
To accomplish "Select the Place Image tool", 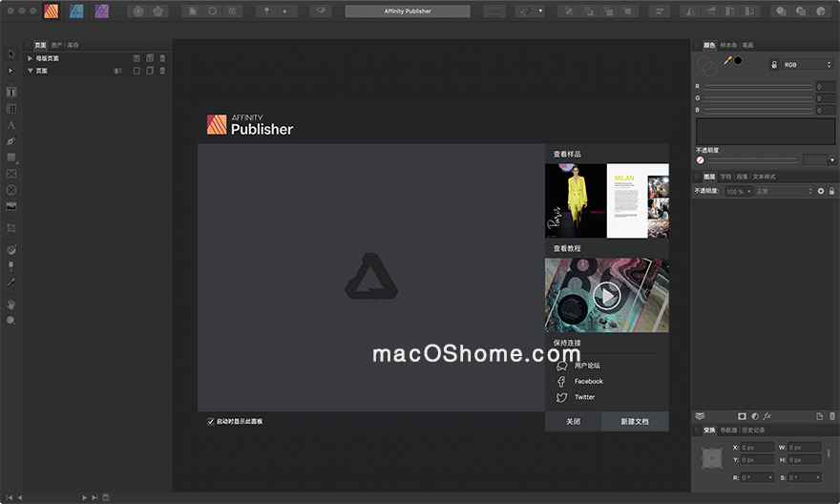I will click(11, 206).
